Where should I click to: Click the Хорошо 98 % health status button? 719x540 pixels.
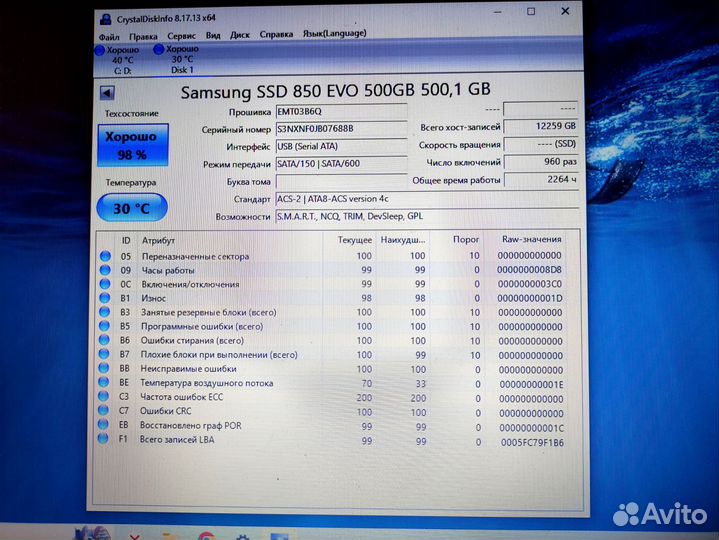pos(133,145)
